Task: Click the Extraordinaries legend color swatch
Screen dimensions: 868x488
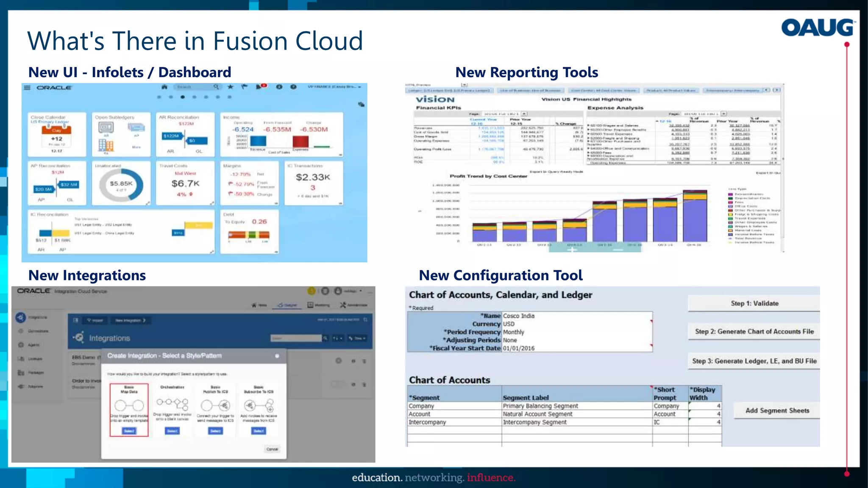Action: (x=730, y=194)
